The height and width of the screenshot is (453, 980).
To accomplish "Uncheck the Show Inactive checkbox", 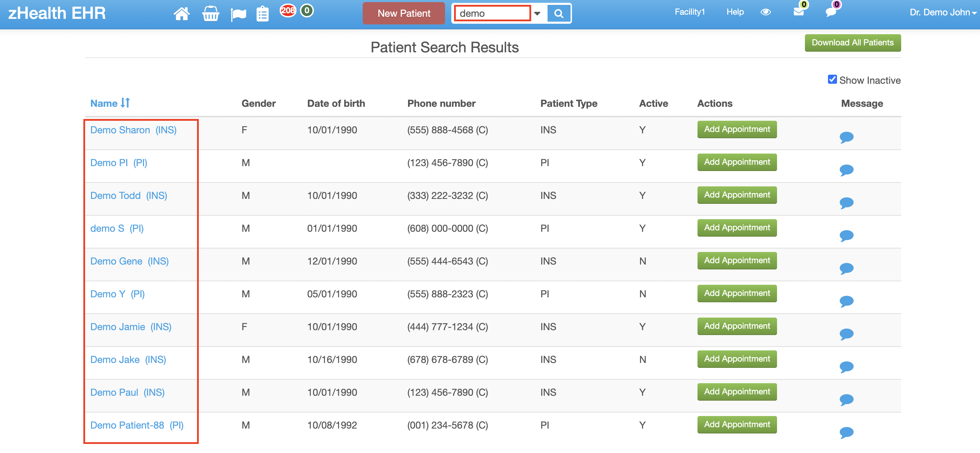I will (832, 80).
